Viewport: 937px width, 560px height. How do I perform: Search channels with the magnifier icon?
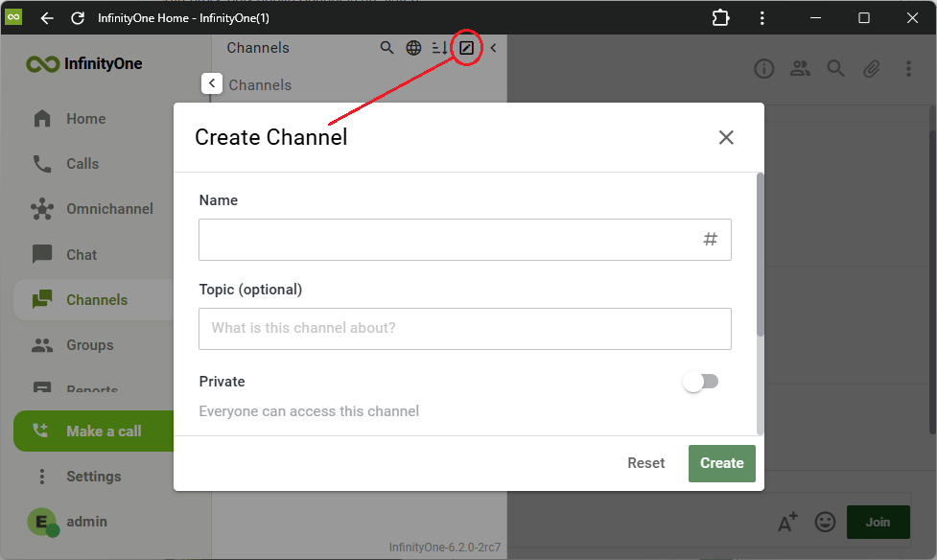387,48
